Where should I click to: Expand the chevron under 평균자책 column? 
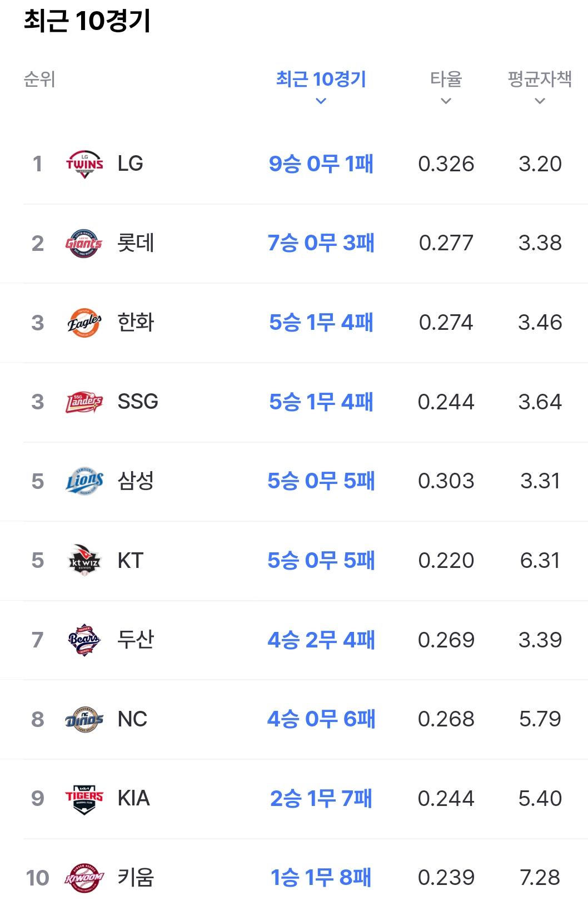coord(540,101)
